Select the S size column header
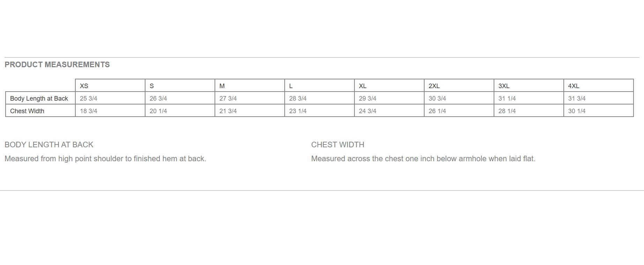The height and width of the screenshot is (265, 644). (152, 86)
